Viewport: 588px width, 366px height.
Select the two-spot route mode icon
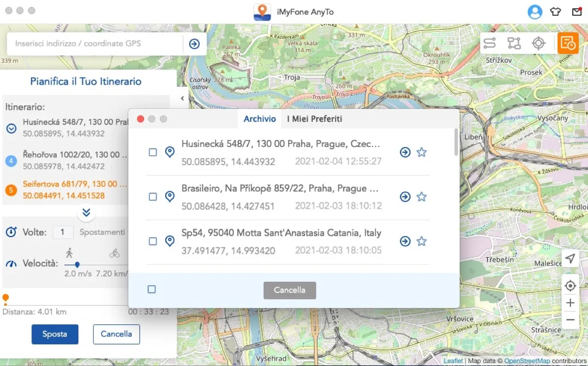point(490,43)
